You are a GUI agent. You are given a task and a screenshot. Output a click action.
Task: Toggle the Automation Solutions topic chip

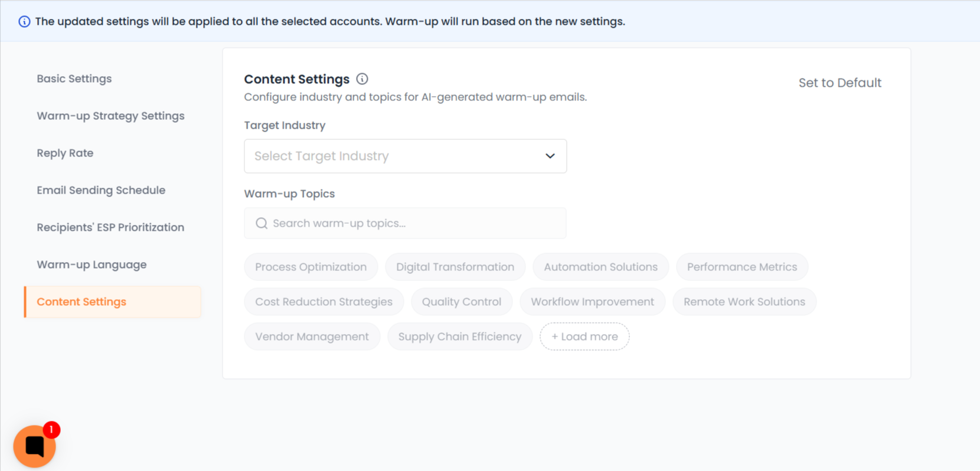pos(600,267)
